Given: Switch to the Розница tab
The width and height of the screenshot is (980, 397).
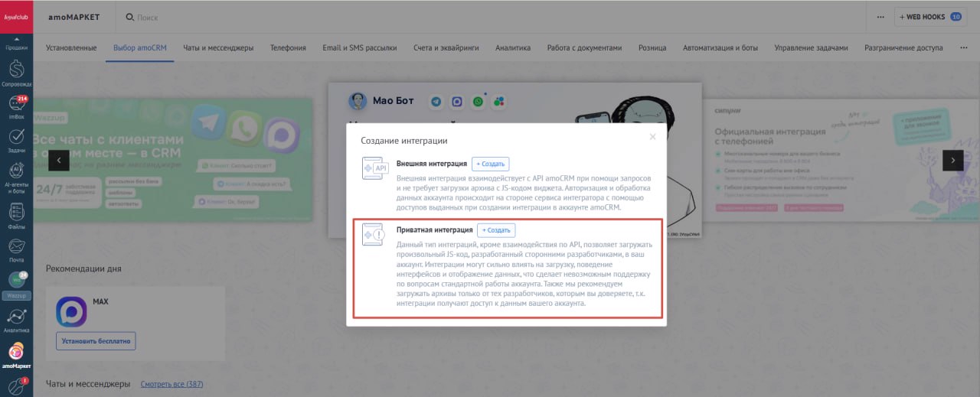Looking at the screenshot, I should click(x=653, y=47).
